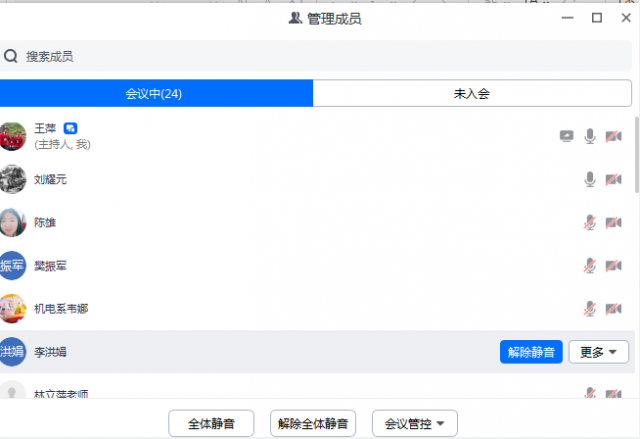Image resolution: width=640 pixels, height=439 pixels.
Task: Mute 王萍's microphone icon
Action: pos(590,136)
